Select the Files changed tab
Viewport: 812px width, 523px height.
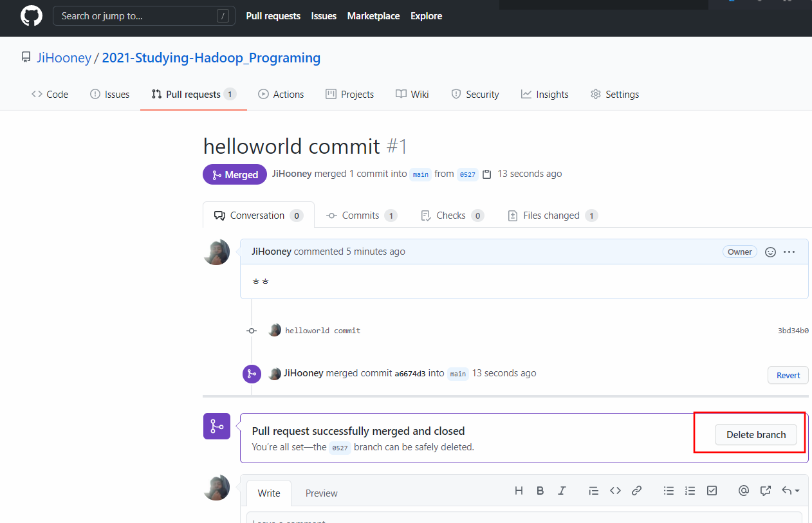[x=552, y=216]
